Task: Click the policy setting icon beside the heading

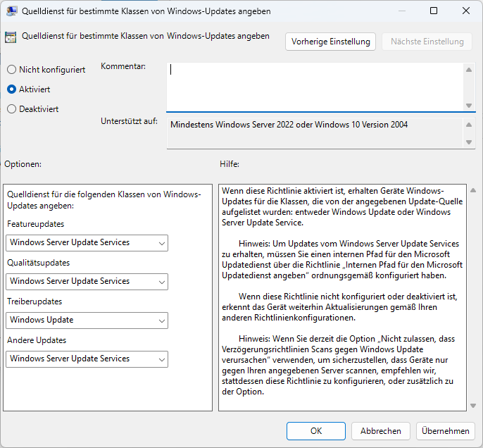Action: [11, 37]
